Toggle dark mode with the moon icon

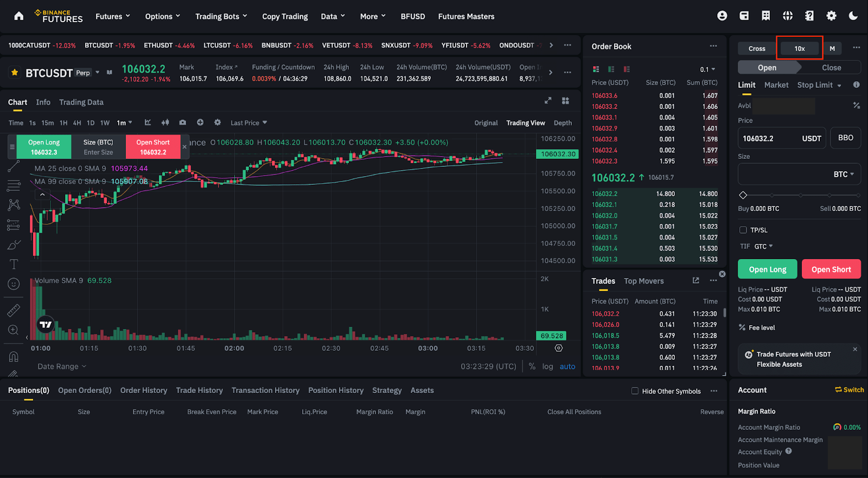click(x=853, y=16)
